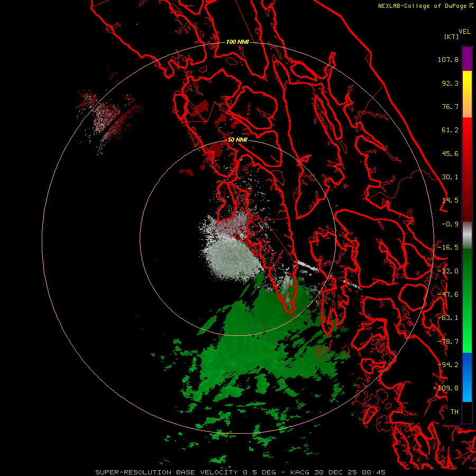Click the Super-Resolution Base Velocity caption

click(241, 472)
